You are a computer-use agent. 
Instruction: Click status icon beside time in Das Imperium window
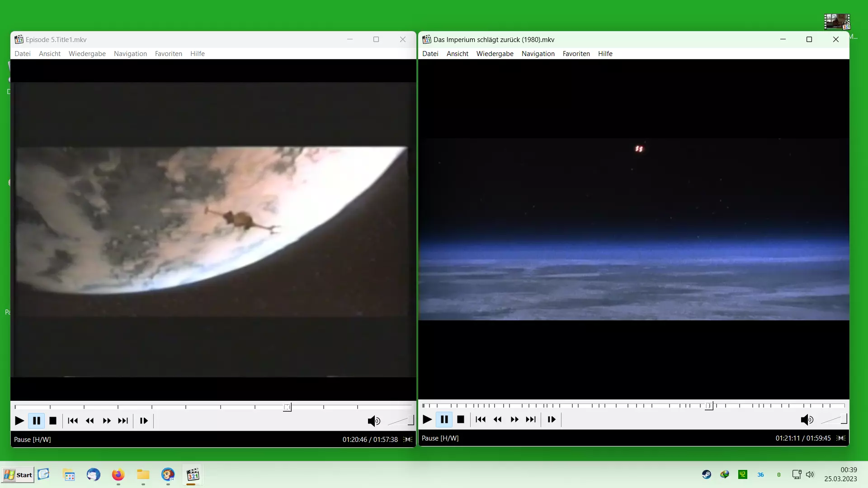point(841,438)
